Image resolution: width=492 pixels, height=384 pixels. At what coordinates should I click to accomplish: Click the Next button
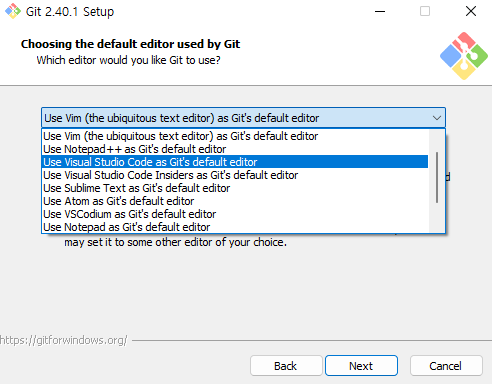click(x=361, y=366)
